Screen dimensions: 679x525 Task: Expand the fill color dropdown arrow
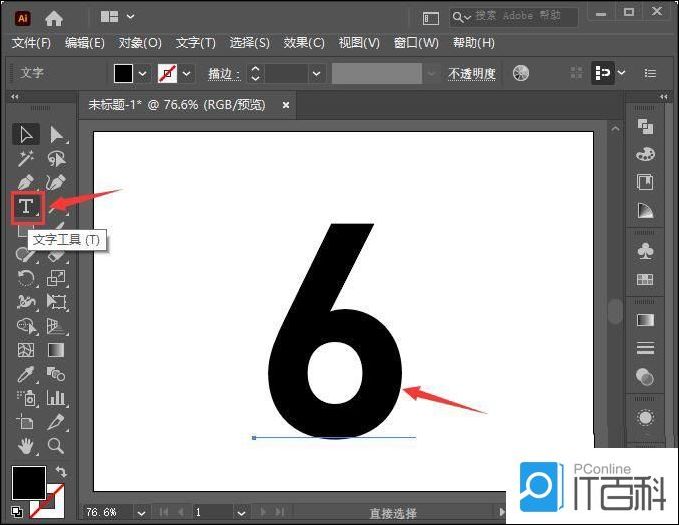tap(142, 74)
